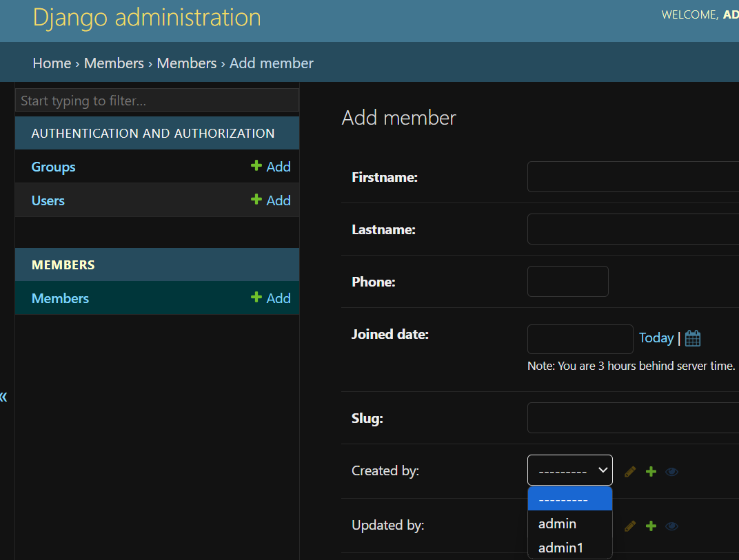
Task: Click the Joined date field label
Action: [x=389, y=334]
